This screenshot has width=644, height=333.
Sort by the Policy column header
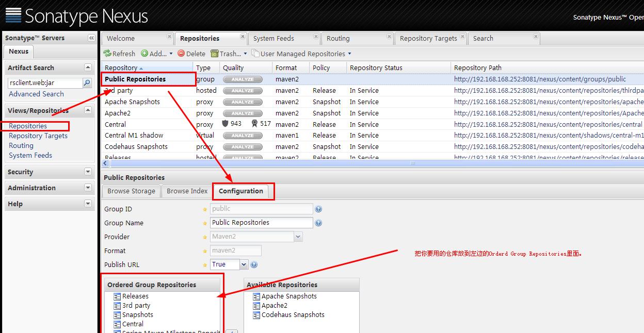pyautogui.click(x=328, y=68)
